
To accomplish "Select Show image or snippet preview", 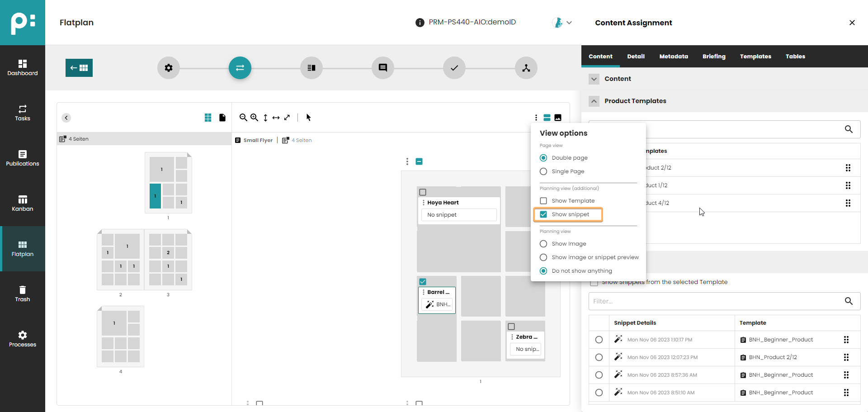I will coord(543,257).
